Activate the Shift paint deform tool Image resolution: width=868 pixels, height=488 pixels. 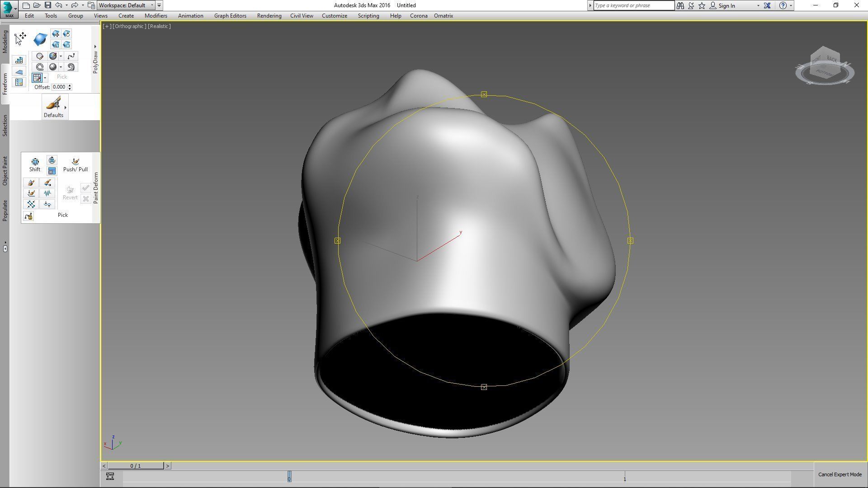[x=35, y=165]
